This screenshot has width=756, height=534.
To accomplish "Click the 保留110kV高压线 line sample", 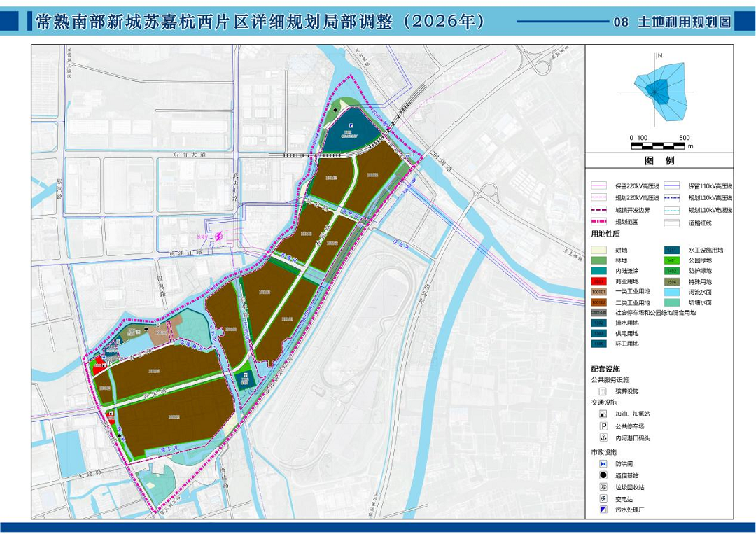I will coord(673,186).
